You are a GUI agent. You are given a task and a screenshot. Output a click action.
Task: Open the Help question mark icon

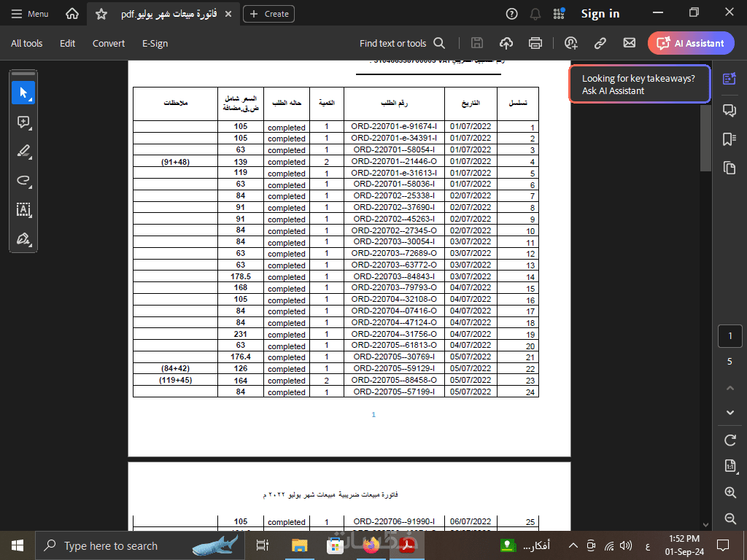511,15
